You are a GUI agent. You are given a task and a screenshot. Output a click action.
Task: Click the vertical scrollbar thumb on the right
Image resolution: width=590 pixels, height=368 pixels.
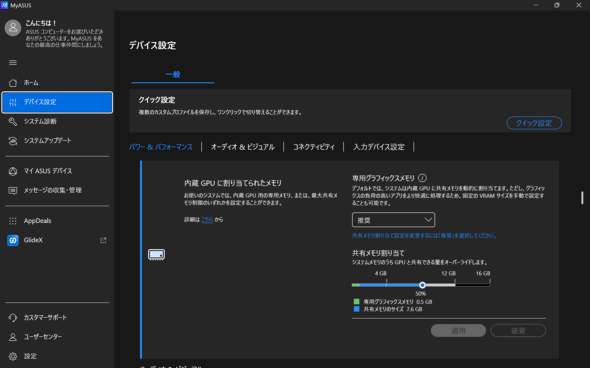[x=582, y=198]
